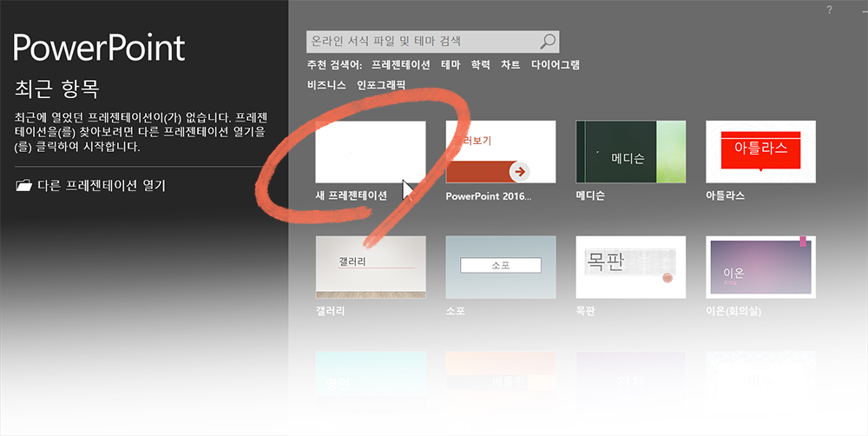
Task: Click the 갤러리 caption text
Action: (330, 311)
